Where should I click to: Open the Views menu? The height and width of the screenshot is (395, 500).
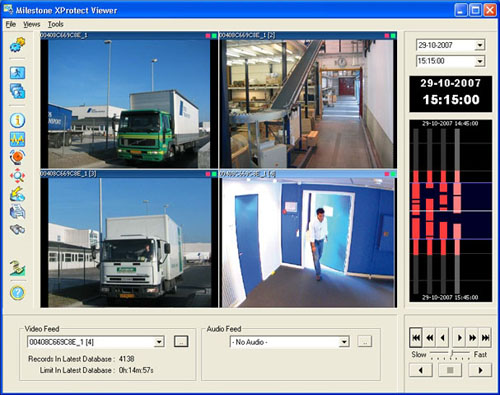tap(32, 24)
